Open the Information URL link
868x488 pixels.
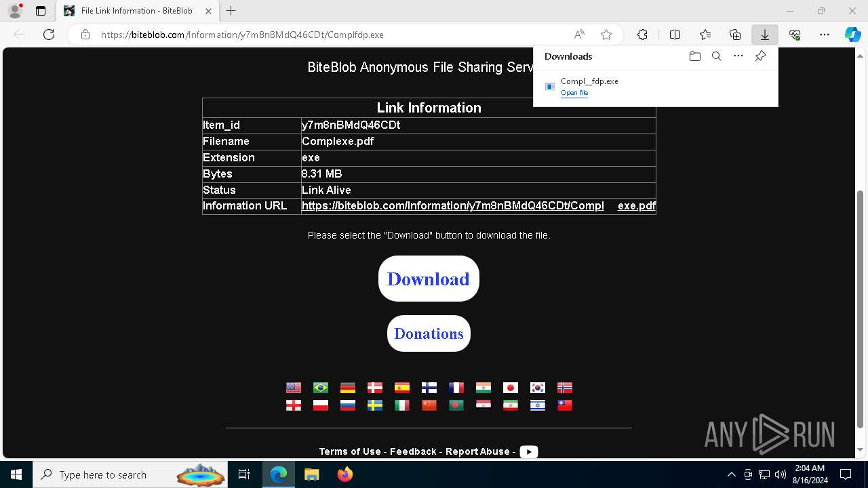point(479,206)
